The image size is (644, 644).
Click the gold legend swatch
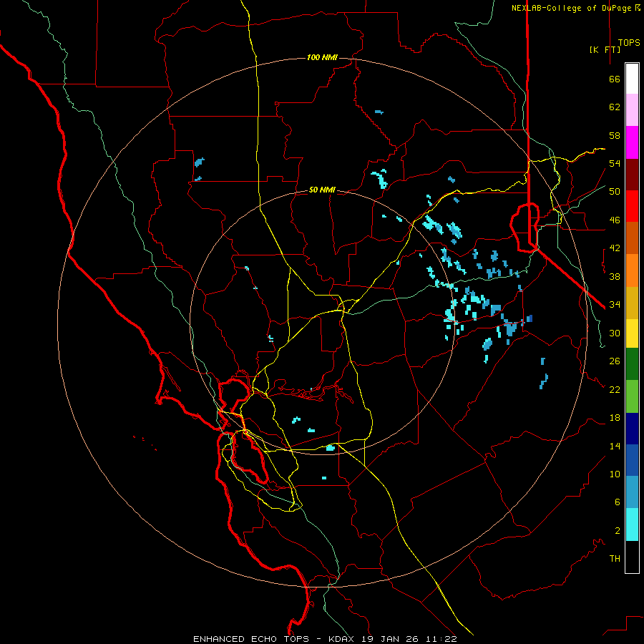(632, 303)
